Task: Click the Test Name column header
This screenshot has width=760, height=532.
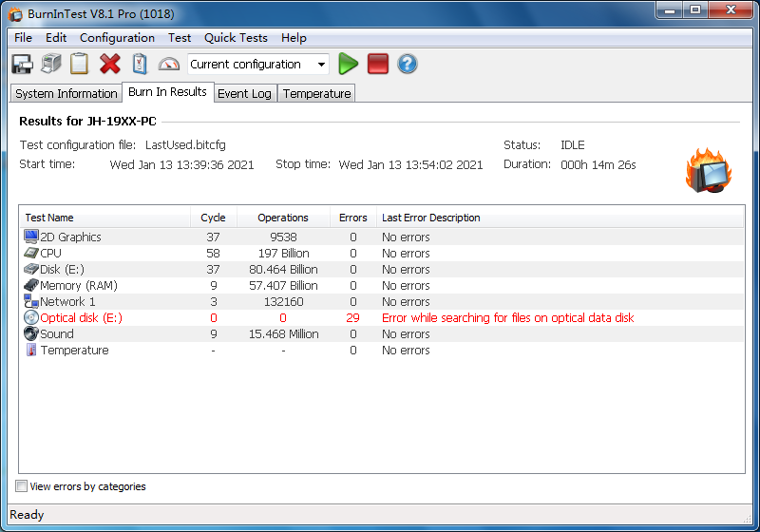Action: [x=105, y=218]
